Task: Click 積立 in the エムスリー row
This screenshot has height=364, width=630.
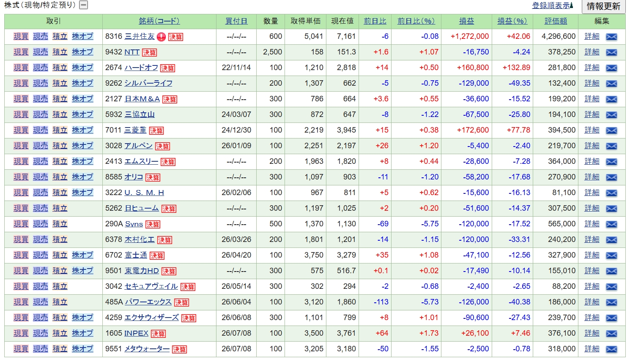Action: click(x=60, y=161)
